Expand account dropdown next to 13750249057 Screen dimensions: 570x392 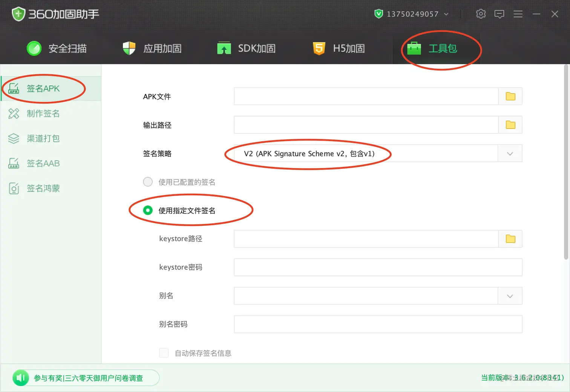coord(446,14)
